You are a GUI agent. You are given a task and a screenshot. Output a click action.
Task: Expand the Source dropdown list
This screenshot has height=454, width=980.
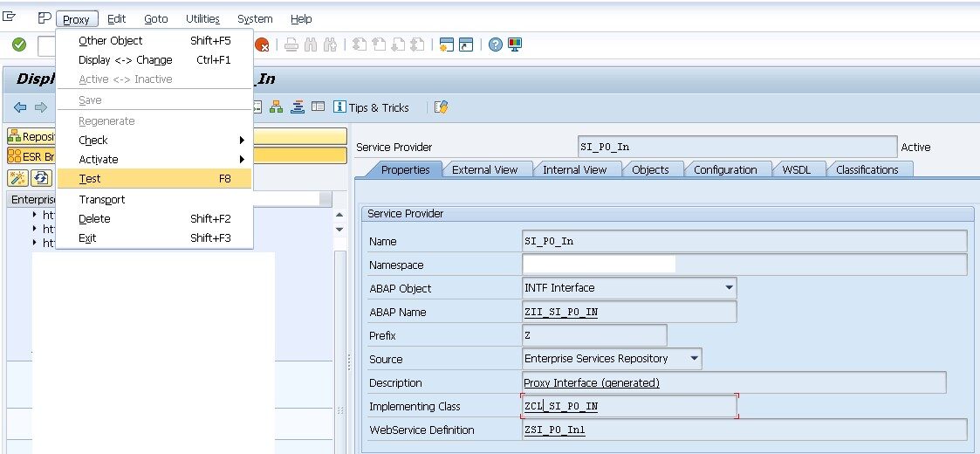(x=694, y=358)
